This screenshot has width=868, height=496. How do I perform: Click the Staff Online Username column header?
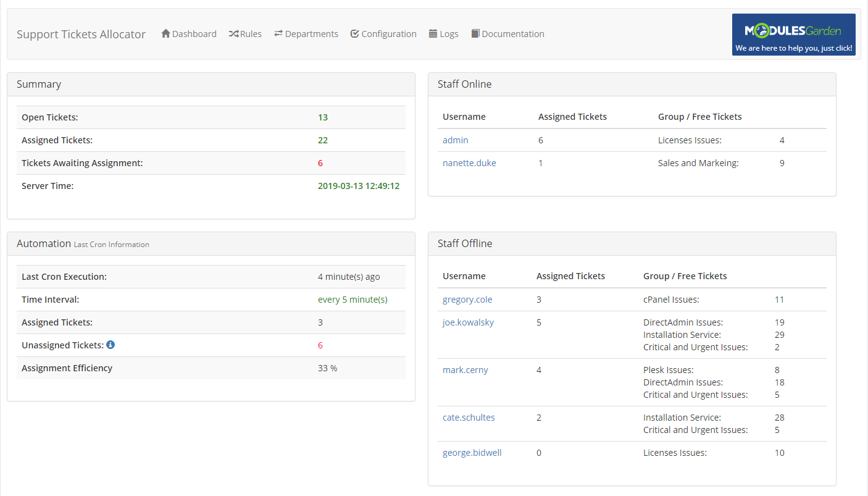click(464, 117)
